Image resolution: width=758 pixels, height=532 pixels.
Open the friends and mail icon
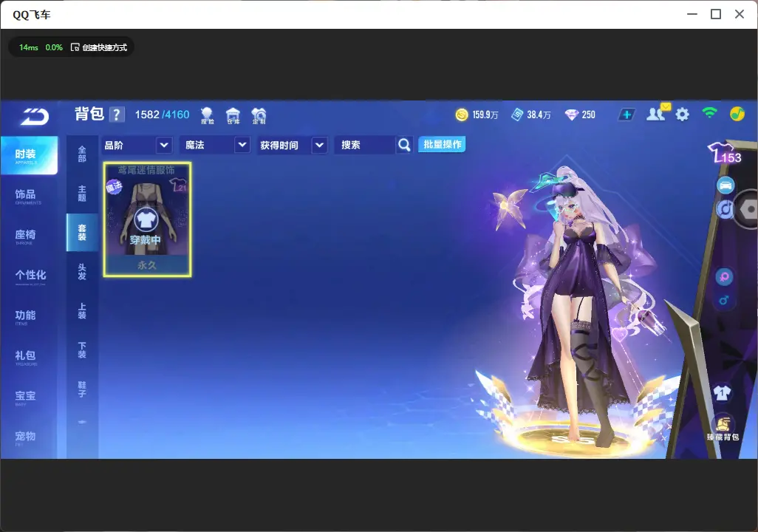click(x=658, y=113)
